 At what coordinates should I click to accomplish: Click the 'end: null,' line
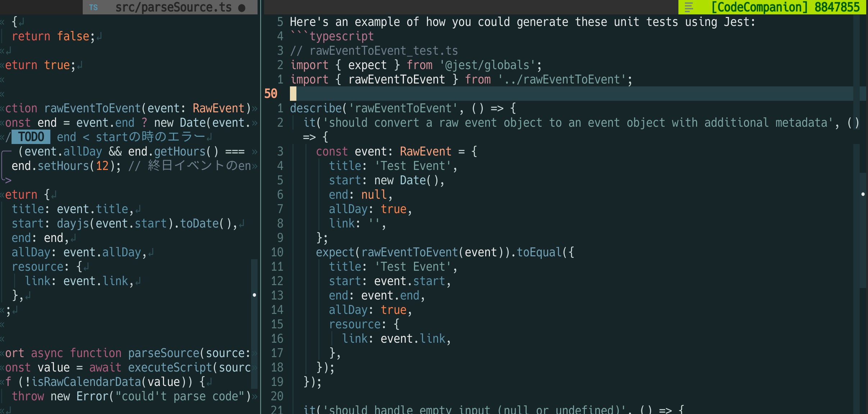(x=360, y=195)
